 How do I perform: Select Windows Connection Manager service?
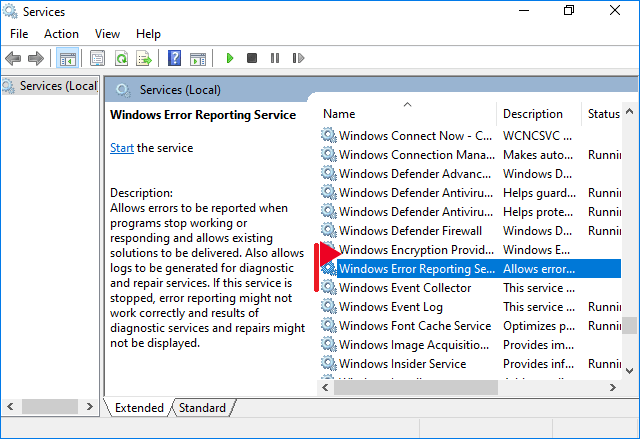coord(471,155)
